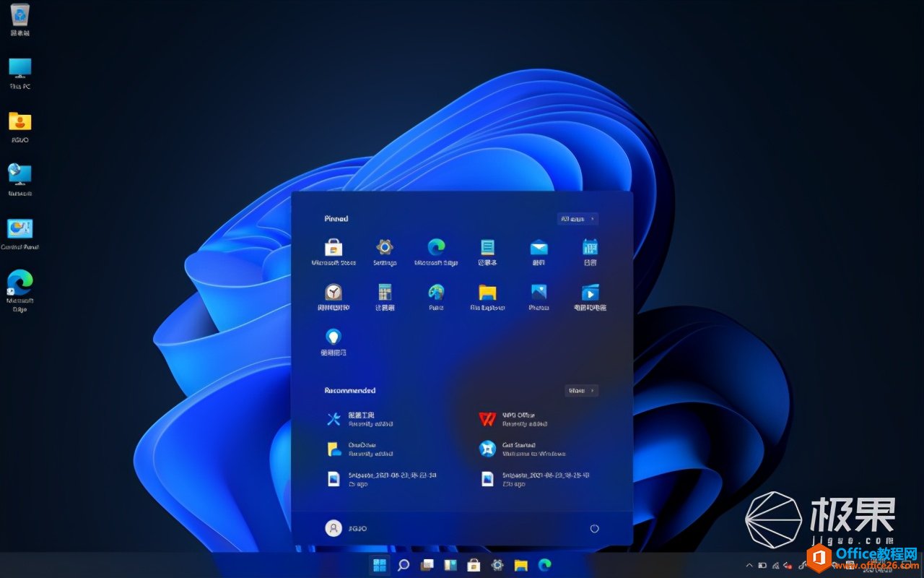Open Settings gear on the taskbar
The height and width of the screenshot is (578, 924).
(x=497, y=565)
